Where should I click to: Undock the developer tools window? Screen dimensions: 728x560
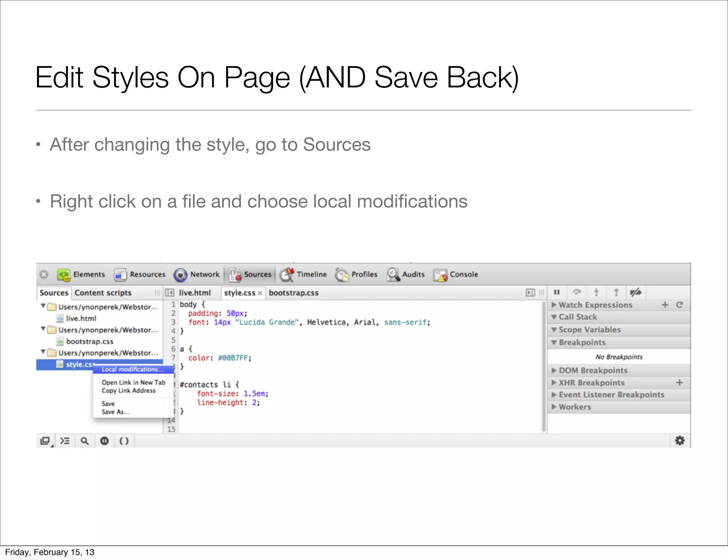(x=45, y=441)
